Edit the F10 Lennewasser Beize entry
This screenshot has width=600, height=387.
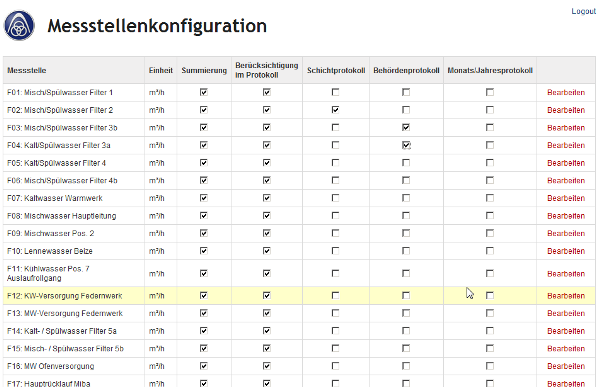tap(566, 251)
